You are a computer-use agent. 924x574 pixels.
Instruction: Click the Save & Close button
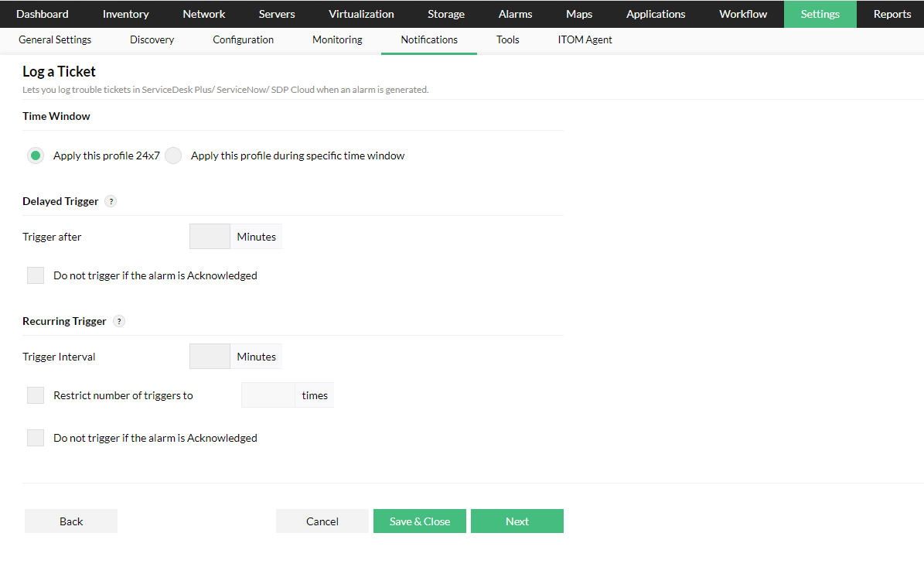420,521
